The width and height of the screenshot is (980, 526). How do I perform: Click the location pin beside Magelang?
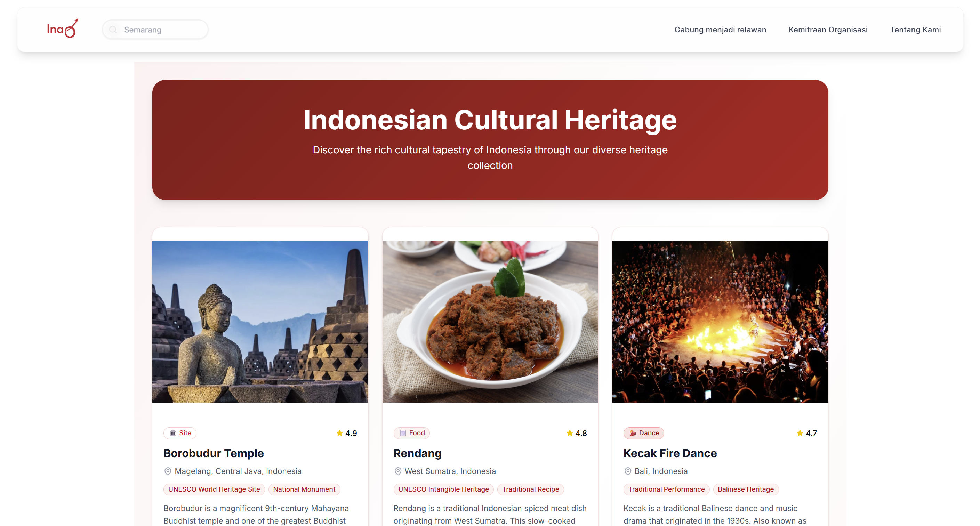tap(168, 471)
